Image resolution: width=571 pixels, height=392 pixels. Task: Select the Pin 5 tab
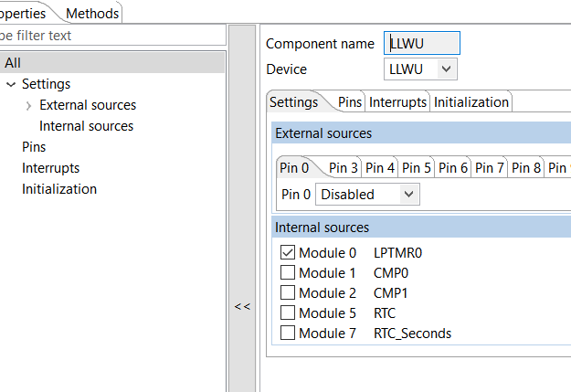pos(417,168)
